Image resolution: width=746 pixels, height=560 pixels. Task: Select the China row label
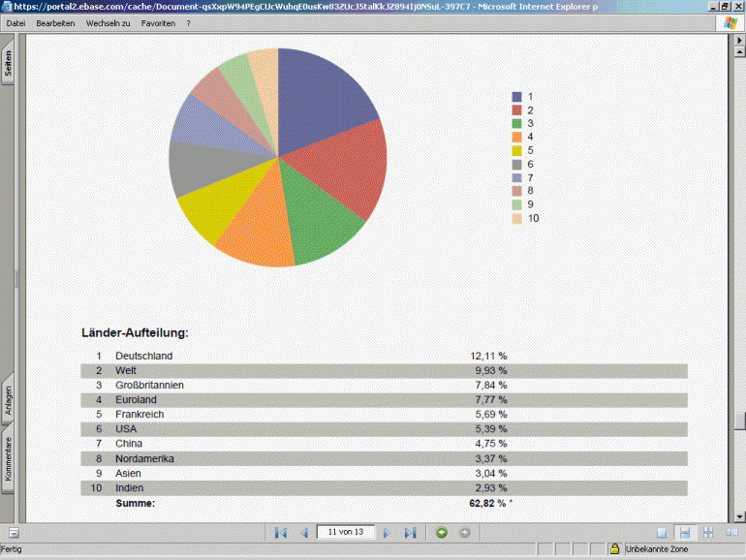click(129, 444)
